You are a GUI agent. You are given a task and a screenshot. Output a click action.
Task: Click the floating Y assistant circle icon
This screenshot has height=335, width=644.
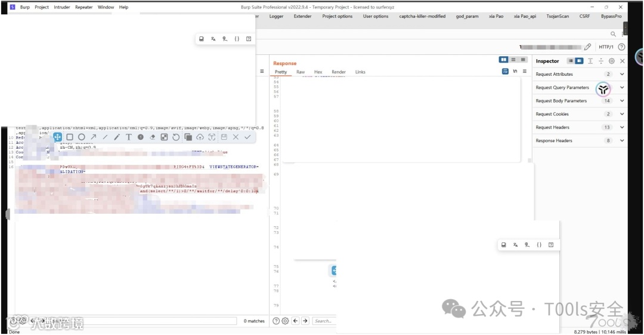[x=603, y=89]
